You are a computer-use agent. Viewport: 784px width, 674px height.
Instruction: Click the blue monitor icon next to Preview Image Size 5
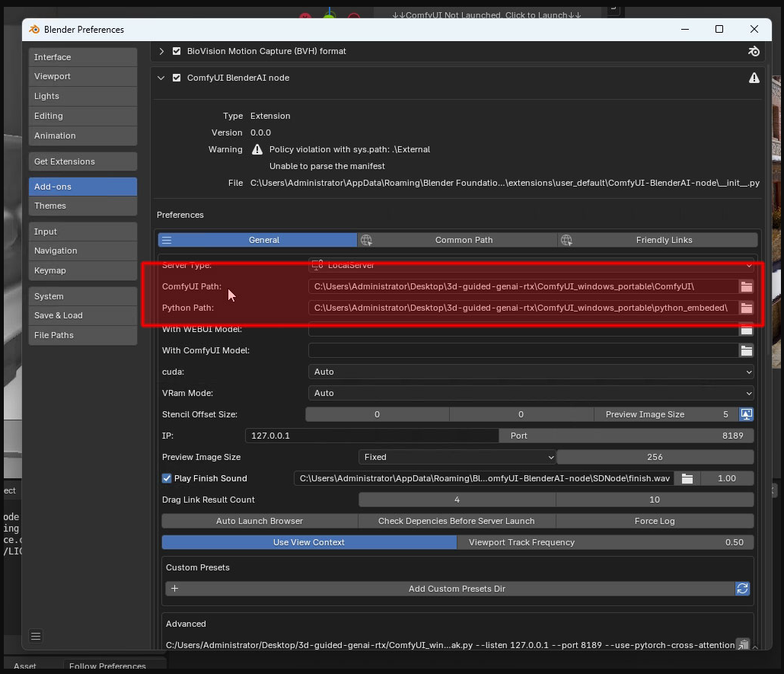click(746, 414)
